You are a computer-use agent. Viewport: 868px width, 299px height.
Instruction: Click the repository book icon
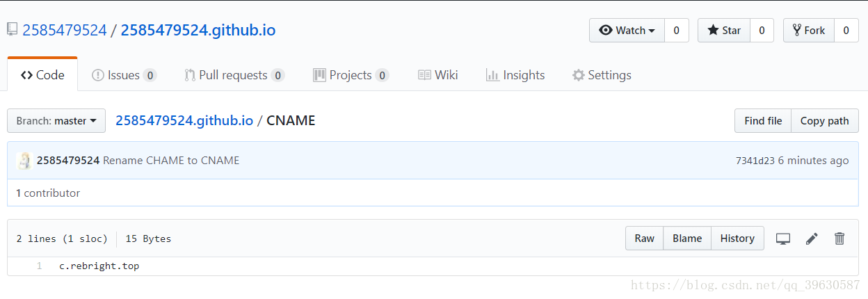click(x=12, y=30)
